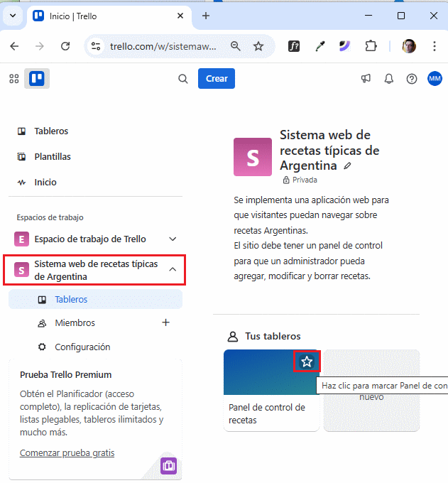Click Comenzar prueba gratis link
The image size is (448, 483).
pyautogui.click(x=67, y=453)
